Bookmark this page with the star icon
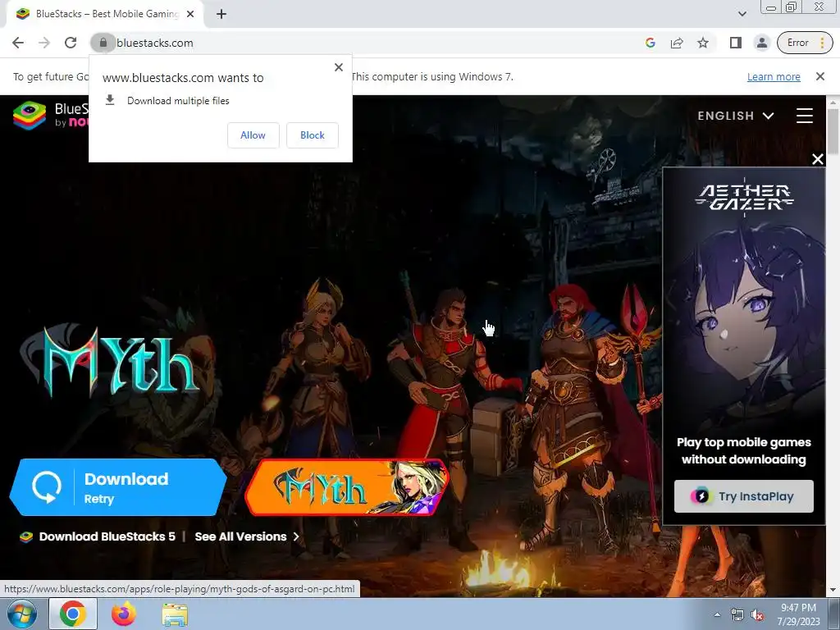The width and height of the screenshot is (840, 630). pos(703,43)
